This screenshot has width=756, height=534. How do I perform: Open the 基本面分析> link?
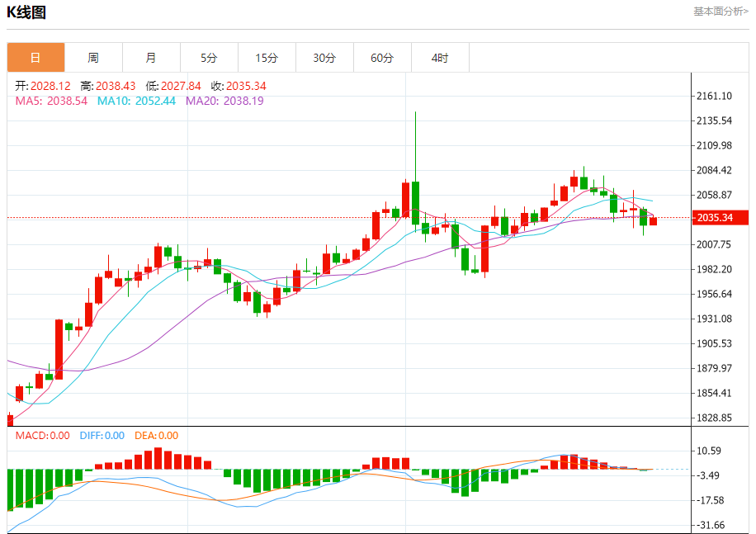point(721,11)
